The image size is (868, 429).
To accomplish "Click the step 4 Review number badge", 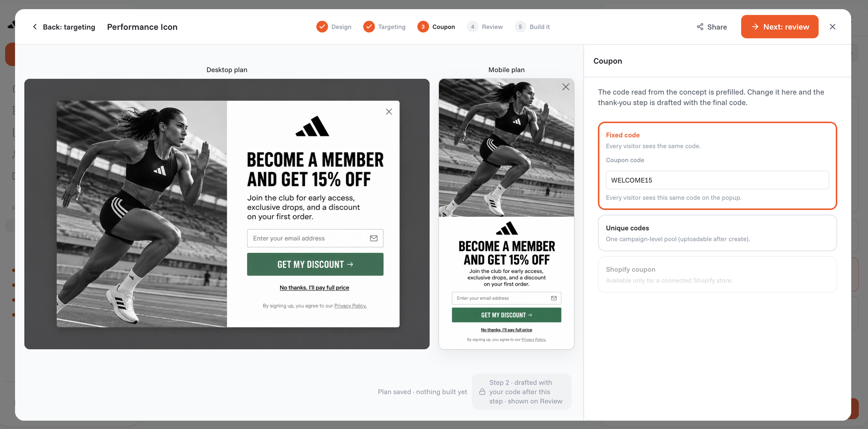I will click(472, 27).
